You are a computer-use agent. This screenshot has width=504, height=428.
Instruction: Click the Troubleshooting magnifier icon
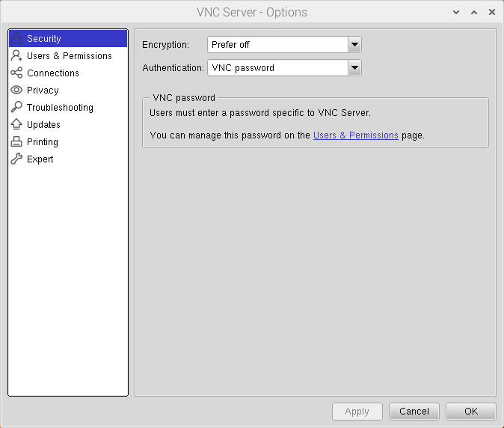point(16,107)
